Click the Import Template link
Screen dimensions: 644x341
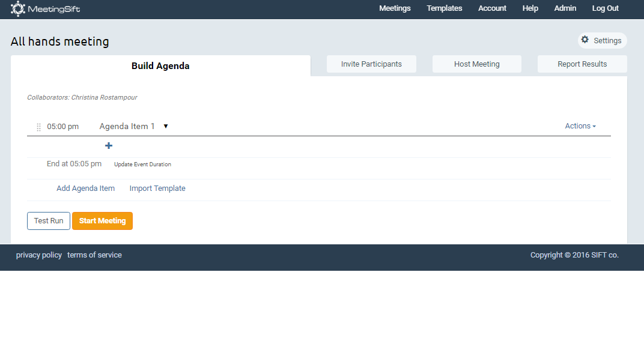(x=157, y=189)
